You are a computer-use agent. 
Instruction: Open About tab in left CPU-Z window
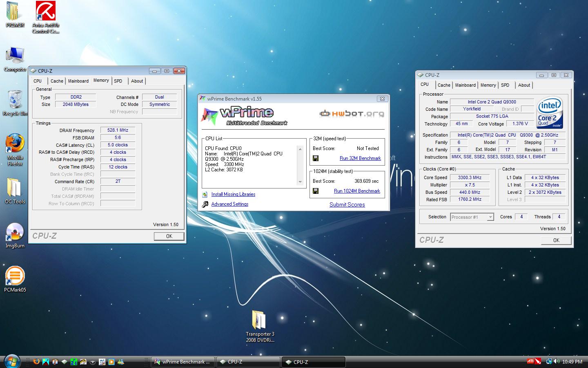click(x=137, y=81)
